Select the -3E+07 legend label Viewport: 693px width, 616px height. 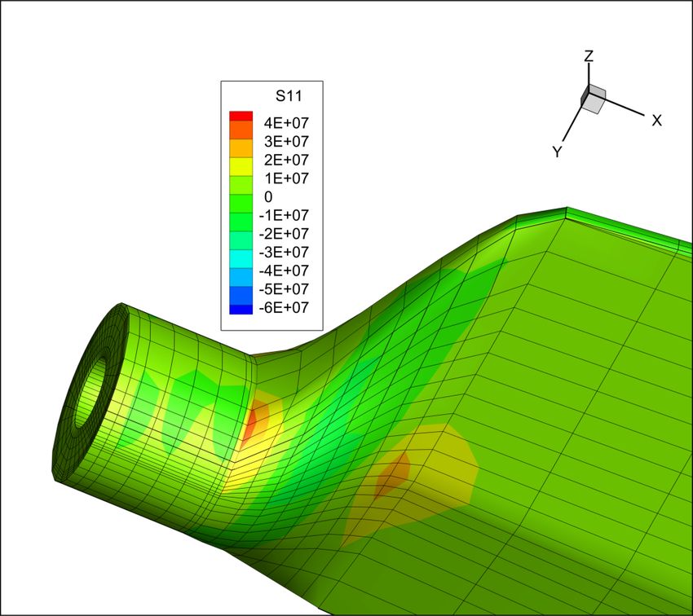coord(283,252)
